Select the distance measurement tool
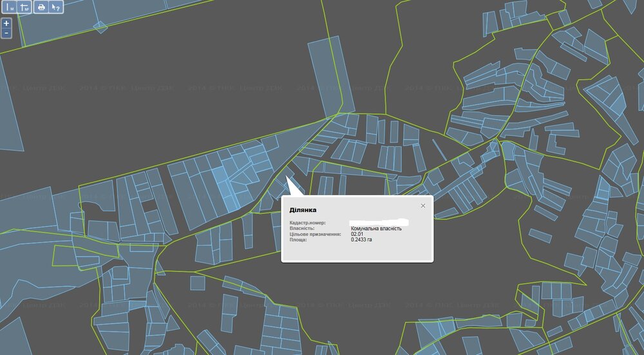 pos(10,7)
